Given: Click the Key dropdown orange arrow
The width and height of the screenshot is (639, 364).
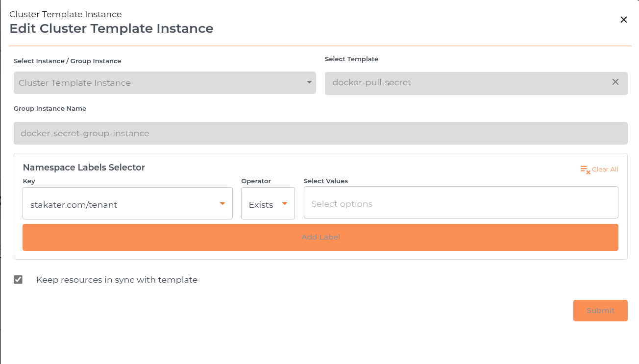Looking at the screenshot, I should pos(222,204).
